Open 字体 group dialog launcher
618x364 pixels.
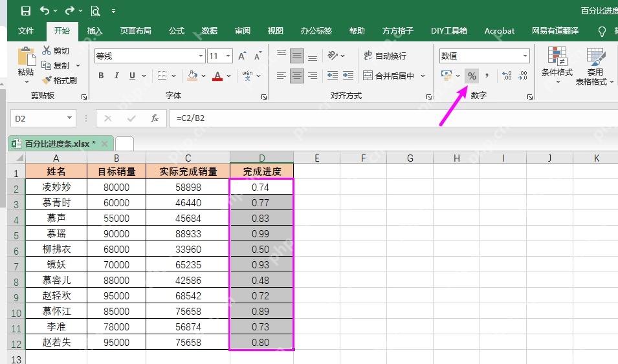tap(263, 97)
